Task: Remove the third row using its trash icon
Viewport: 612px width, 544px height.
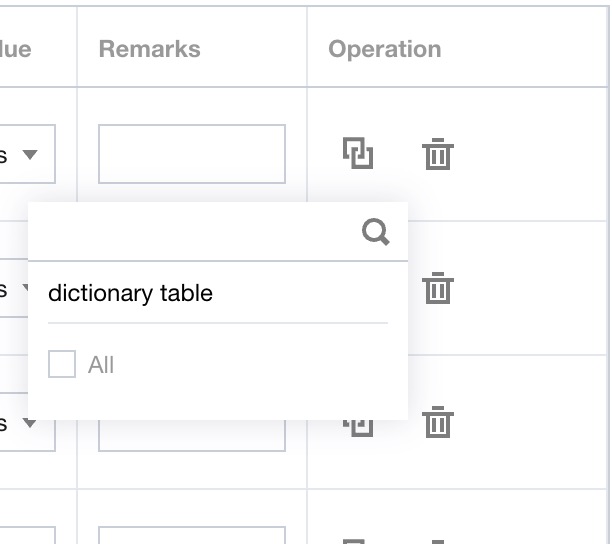Action: coord(437,422)
